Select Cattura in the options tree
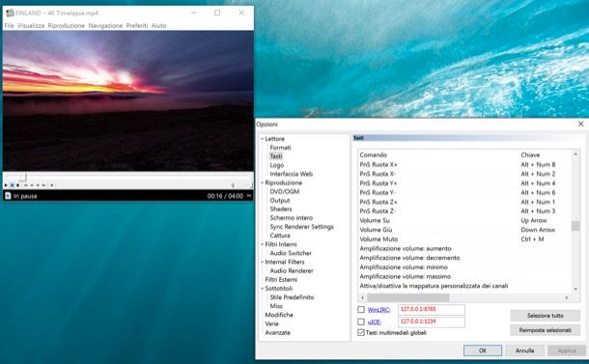The height and width of the screenshot is (364, 589). click(280, 236)
